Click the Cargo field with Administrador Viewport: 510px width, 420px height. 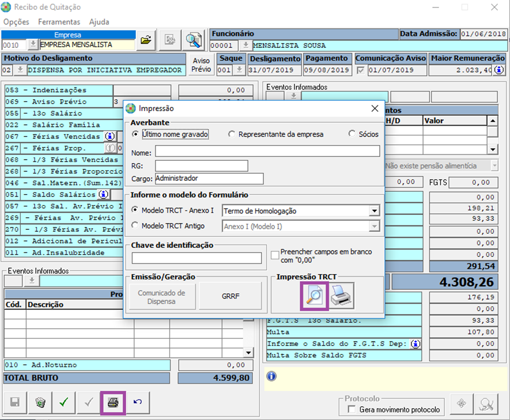coord(209,179)
